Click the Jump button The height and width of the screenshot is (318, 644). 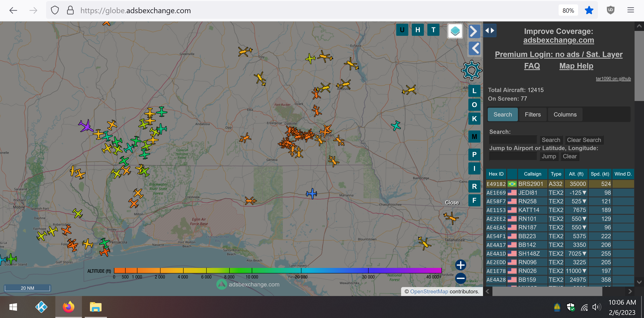pyautogui.click(x=549, y=156)
